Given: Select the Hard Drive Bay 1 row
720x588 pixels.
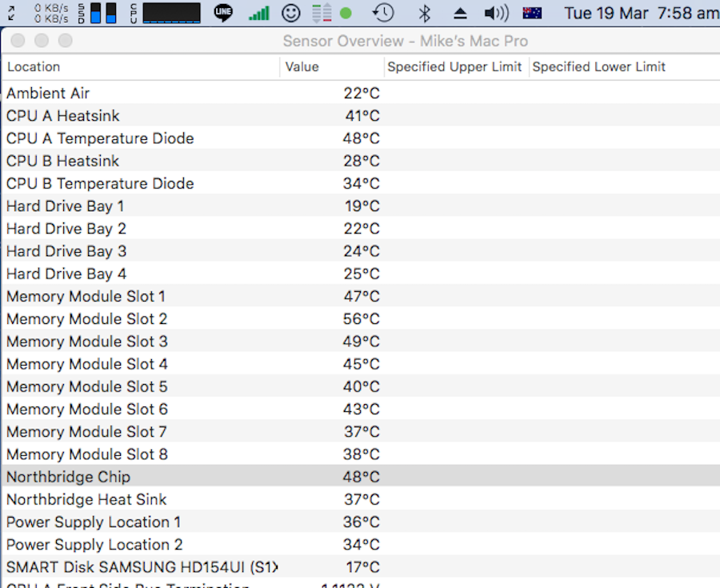Looking at the screenshot, I should (361, 206).
